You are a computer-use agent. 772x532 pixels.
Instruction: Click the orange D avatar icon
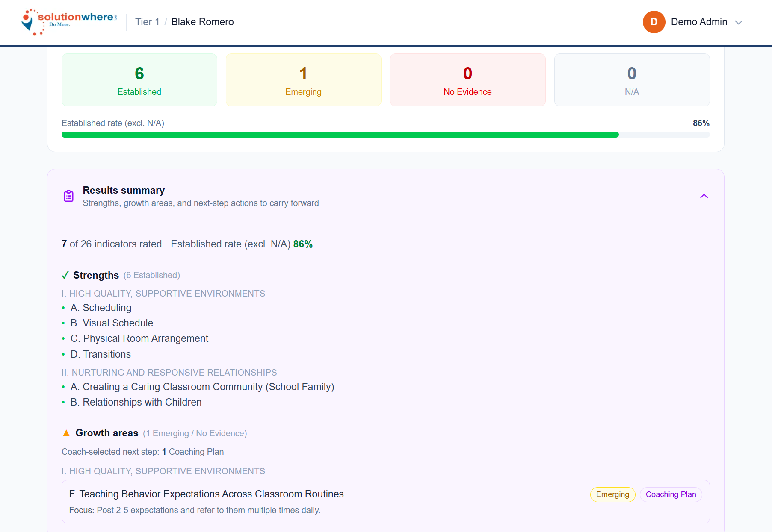654,22
